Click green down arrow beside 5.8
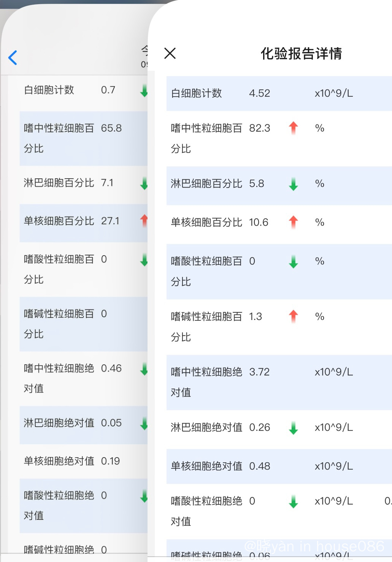The image size is (392, 562). pos(293,184)
